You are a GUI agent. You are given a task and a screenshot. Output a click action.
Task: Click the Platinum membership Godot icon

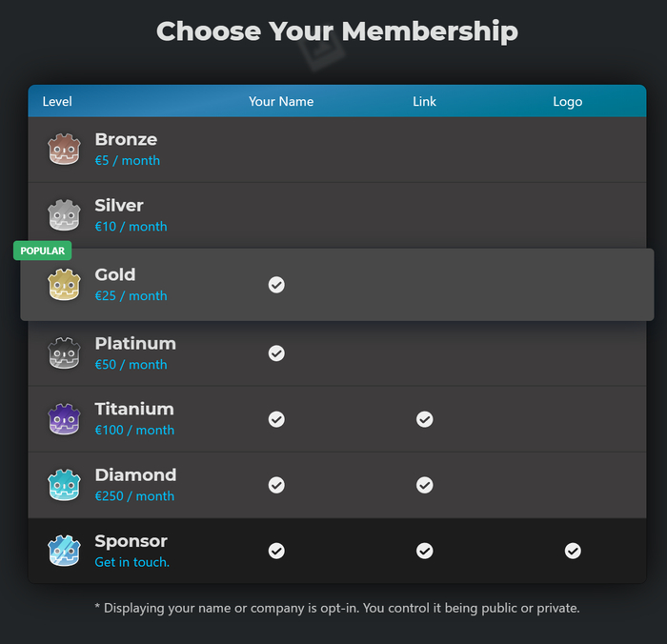(64, 353)
